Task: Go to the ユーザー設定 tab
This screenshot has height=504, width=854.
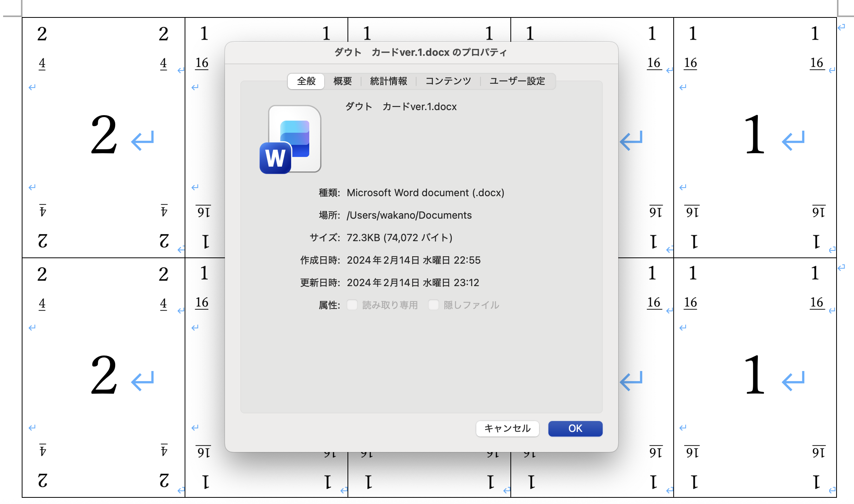Action: coord(517,81)
